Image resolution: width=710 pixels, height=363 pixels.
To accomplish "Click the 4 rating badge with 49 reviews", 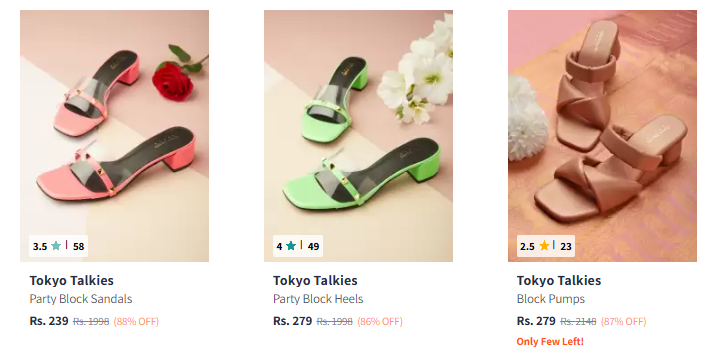I will pyautogui.click(x=298, y=246).
